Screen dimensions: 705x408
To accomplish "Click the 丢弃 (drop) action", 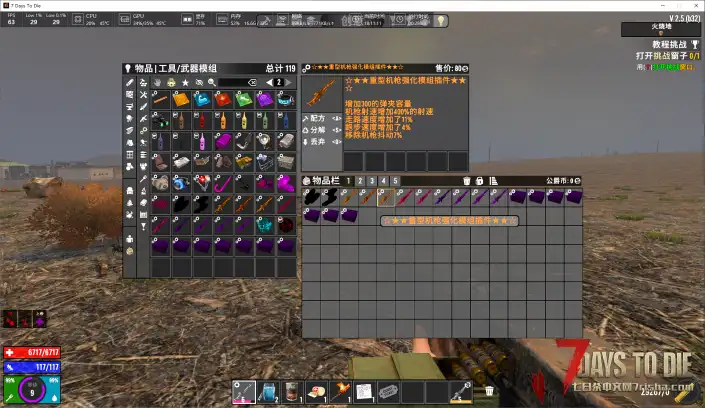I will 317,142.
